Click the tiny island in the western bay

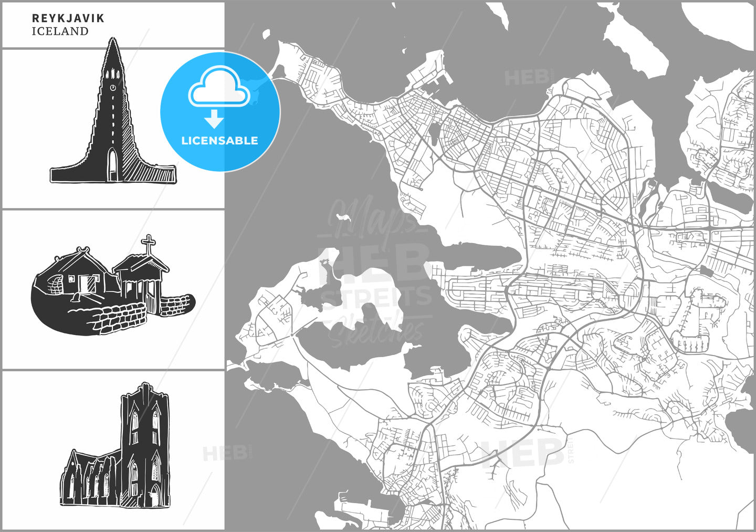pyautogui.click(x=344, y=216)
